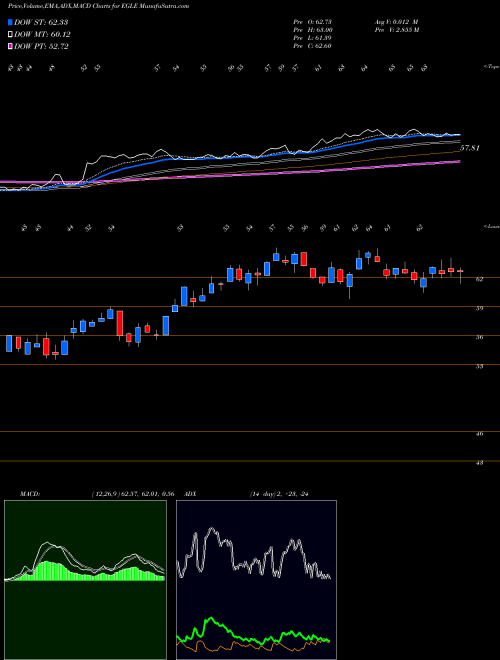
Task: Click the 'Pre O: 62.73' value
Action: [x=313, y=22]
